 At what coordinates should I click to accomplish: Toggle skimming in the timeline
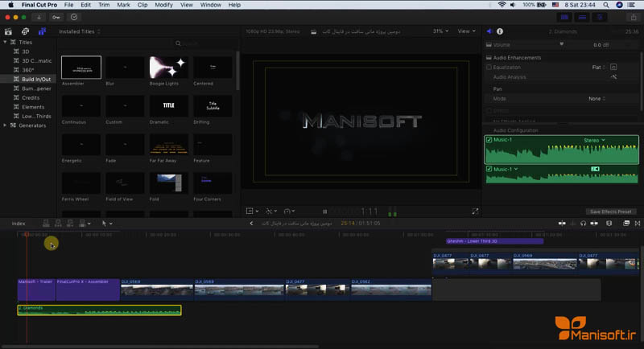[562, 224]
